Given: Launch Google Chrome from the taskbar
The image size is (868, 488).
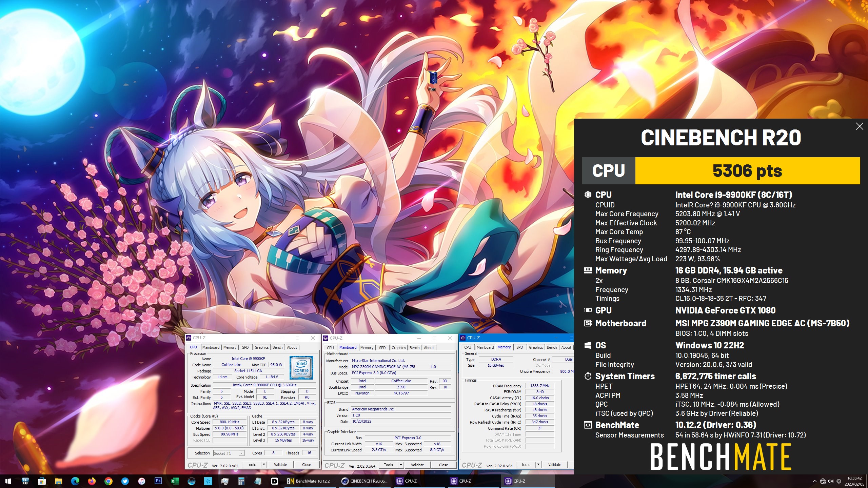Looking at the screenshot, I should (108, 481).
